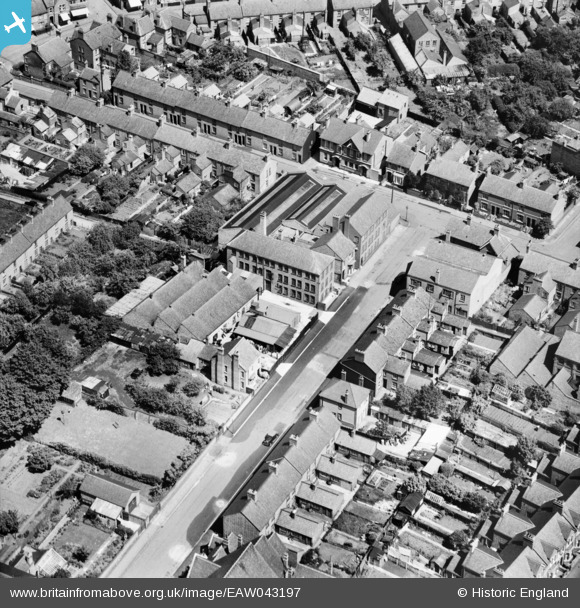Screen dimensions: 580x608
Task: Click the detached house beside the factory yard
Action: point(235,365)
